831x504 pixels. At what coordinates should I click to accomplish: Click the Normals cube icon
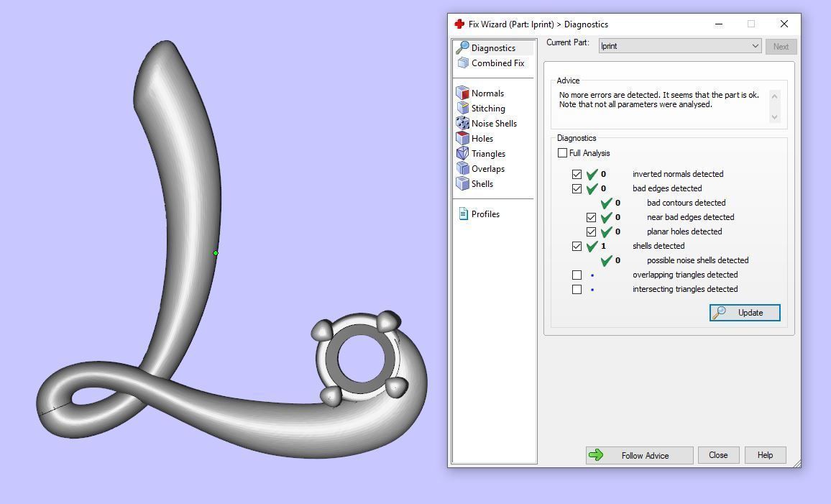[463, 93]
